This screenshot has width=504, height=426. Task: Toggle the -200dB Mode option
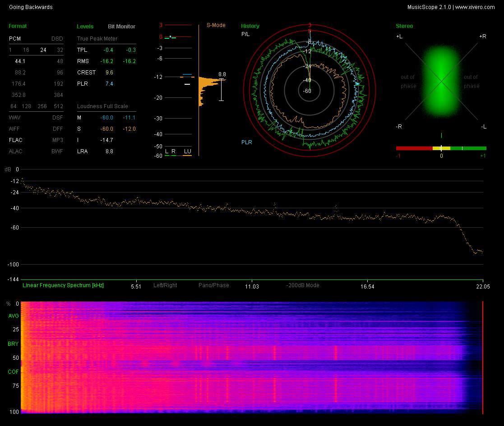302,285
